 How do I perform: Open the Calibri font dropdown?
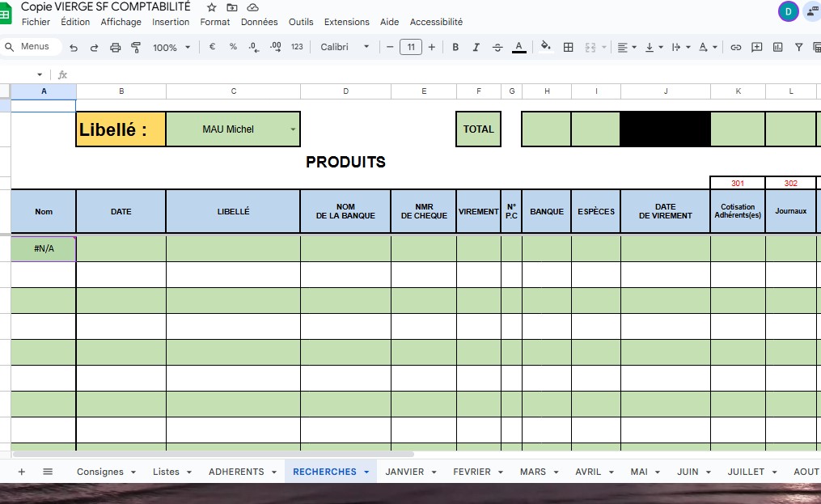click(x=345, y=47)
